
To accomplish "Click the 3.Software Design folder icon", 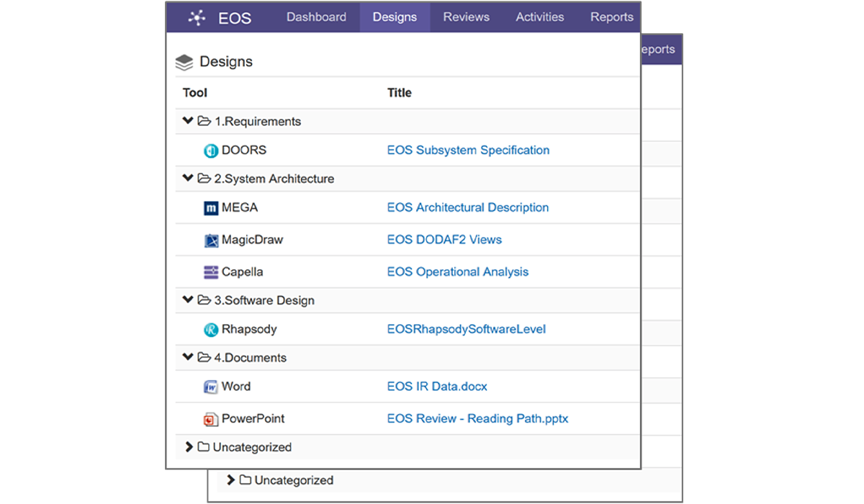I will tap(204, 300).
